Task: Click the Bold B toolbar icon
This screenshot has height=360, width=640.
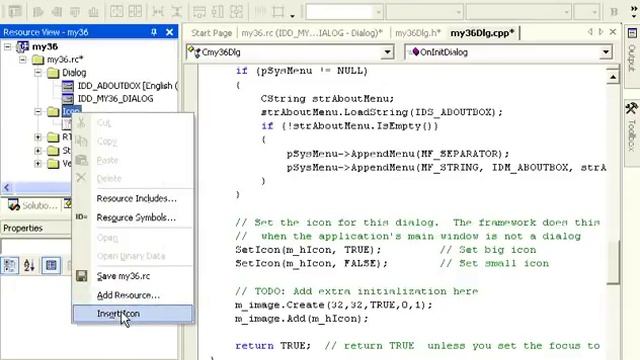Action: coord(614,11)
